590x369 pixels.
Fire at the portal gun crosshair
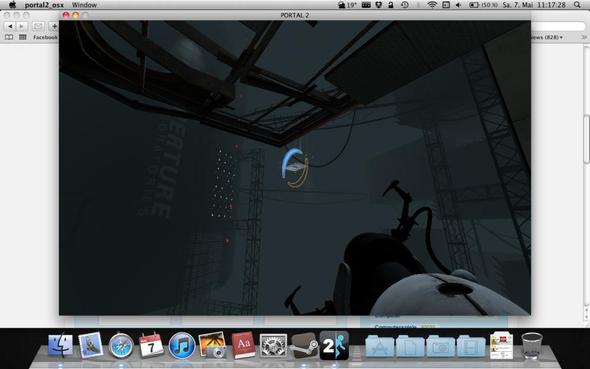pyautogui.click(x=295, y=168)
